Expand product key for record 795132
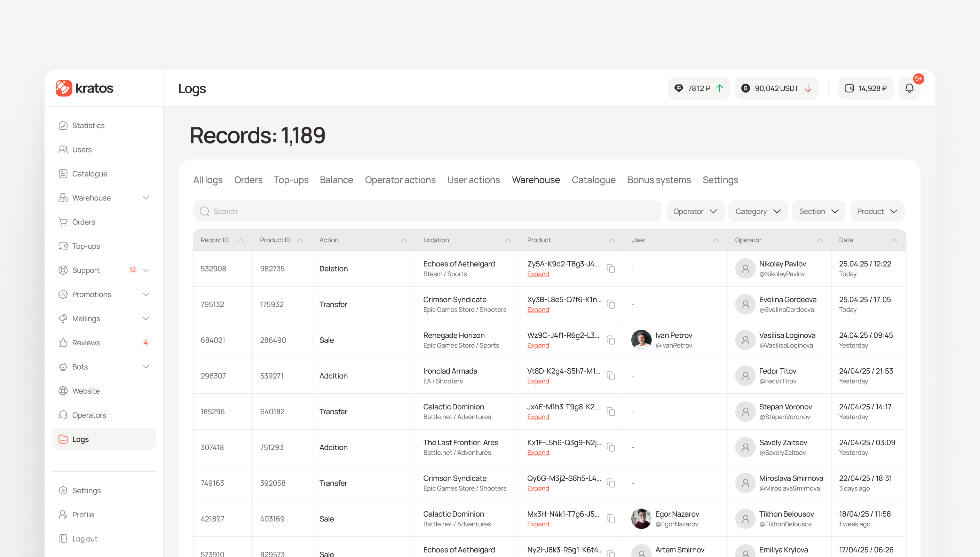Image resolution: width=980 pixels, height=557 pixels. (x=538, y=310)
